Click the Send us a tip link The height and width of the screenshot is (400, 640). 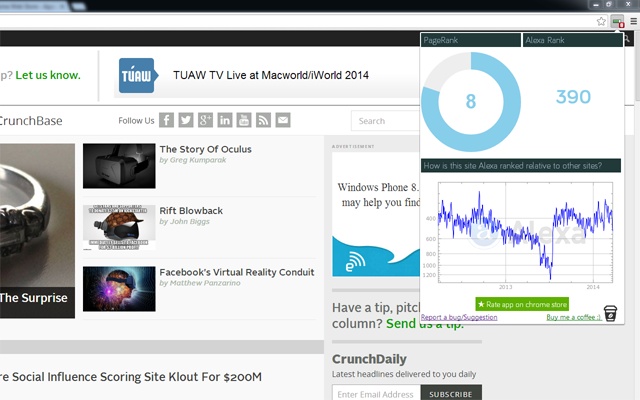click(425, 323)
